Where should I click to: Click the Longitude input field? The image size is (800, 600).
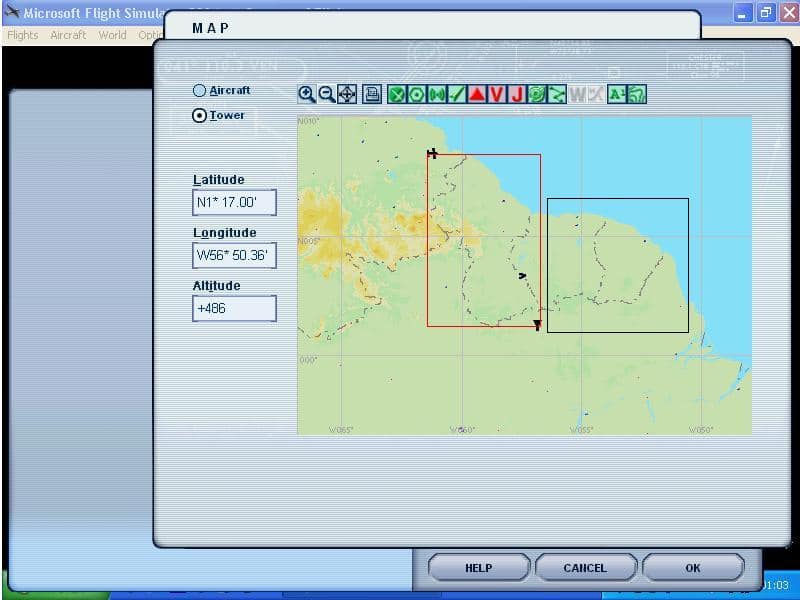pos(234,255)
